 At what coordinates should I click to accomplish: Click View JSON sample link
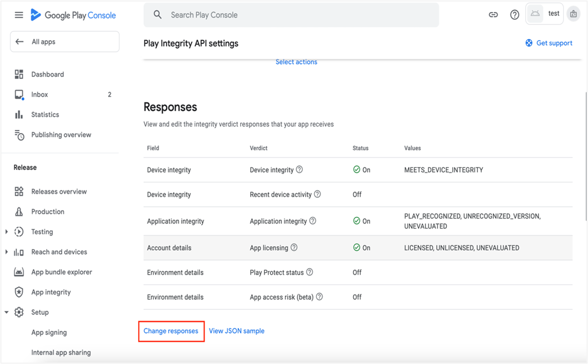(x=236, y=331)
